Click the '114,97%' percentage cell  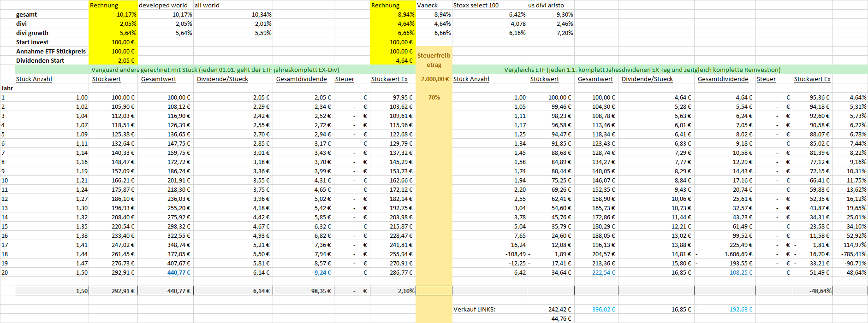point(850,245)
